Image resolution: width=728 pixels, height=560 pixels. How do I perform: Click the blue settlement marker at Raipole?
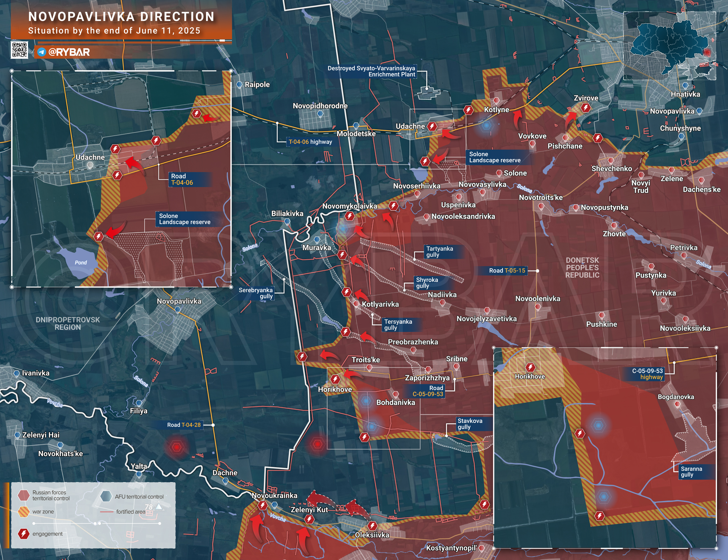pos(239,85)
